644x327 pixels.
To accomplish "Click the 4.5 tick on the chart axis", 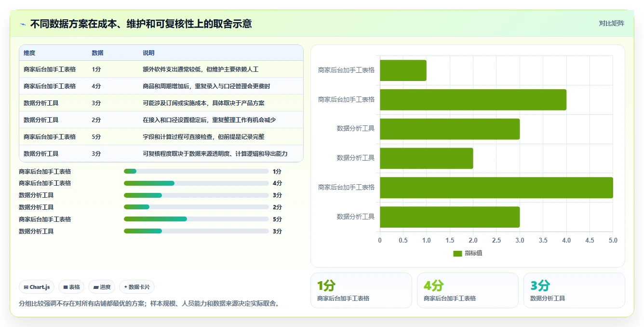I will click(590, 240).
